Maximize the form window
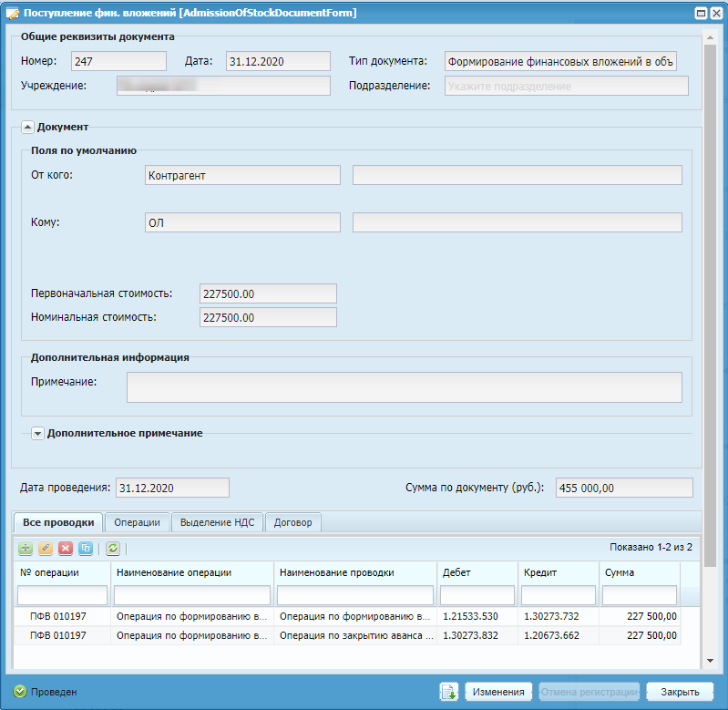Screen dimensions: 728x710 coord(701,13)
